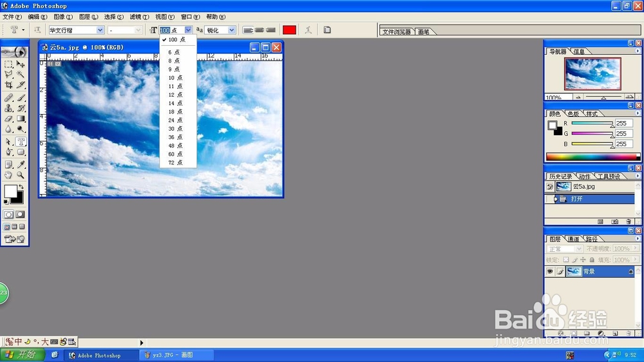Image resolution: width=644 pixels, height=362 pixels.
Task: Click the text orientation toggle icon
Action: tap(37, 30)
